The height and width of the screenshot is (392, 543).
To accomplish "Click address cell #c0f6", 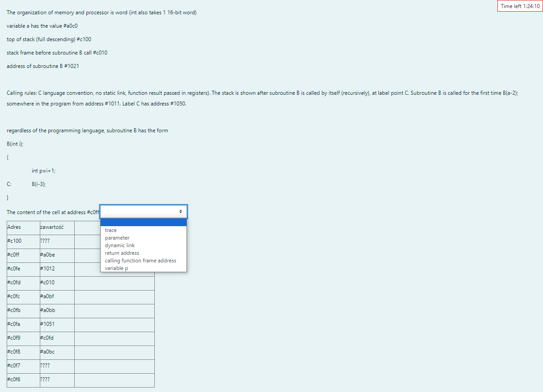I will click(23, 379).
